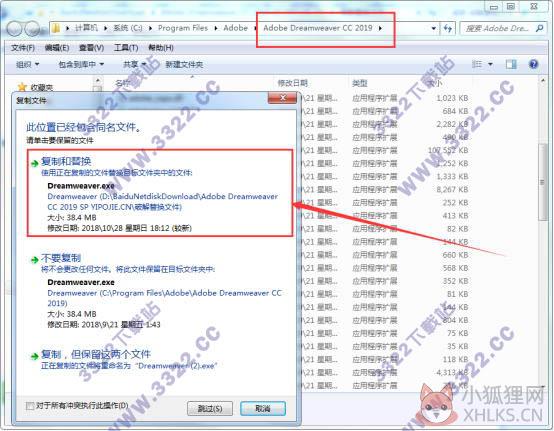Click the Forward navigation arrow in Explorer
554x431 pixels.
33,29
